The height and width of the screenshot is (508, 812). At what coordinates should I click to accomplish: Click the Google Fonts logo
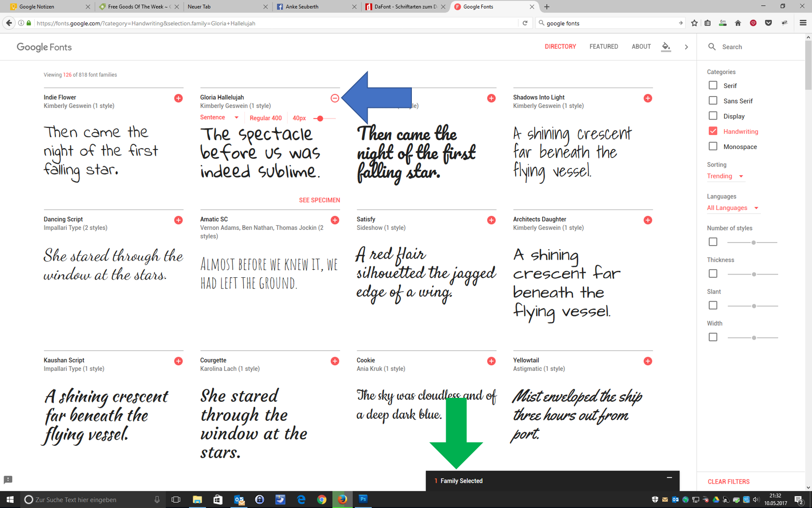tap(44, 47)
